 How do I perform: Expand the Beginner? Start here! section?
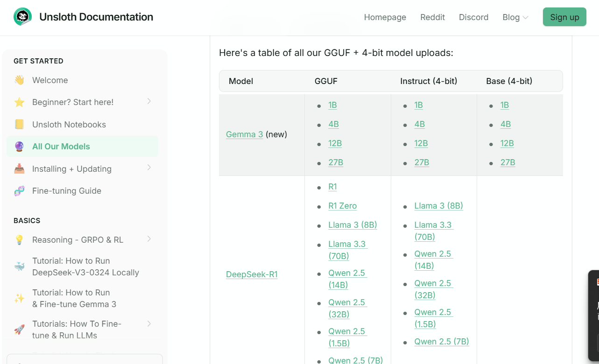point(149,101)
